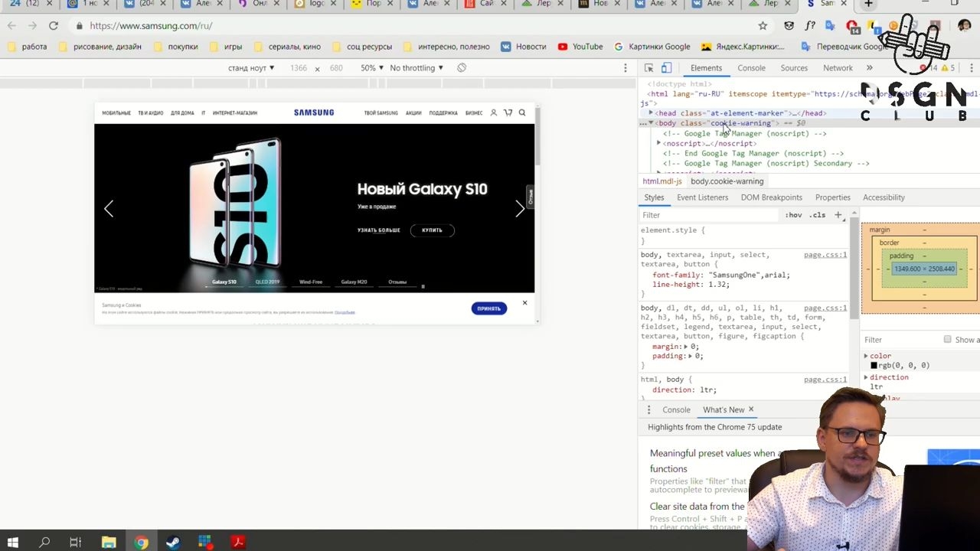Open the DevTools drawer options menu

(x=648, y=409)
